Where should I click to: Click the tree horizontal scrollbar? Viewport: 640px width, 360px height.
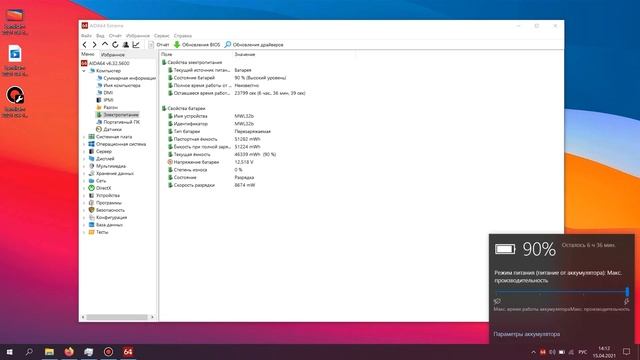117,317
